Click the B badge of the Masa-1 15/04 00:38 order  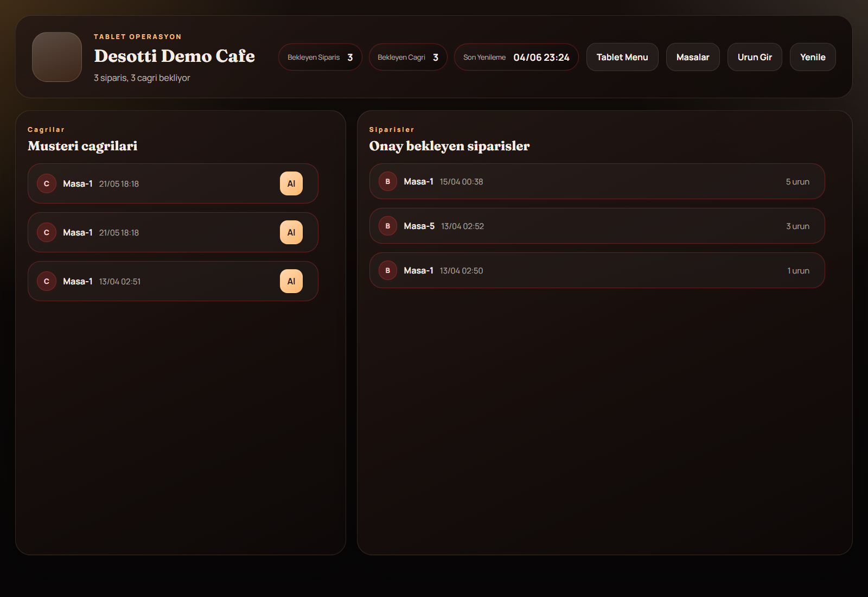[388, 181]
